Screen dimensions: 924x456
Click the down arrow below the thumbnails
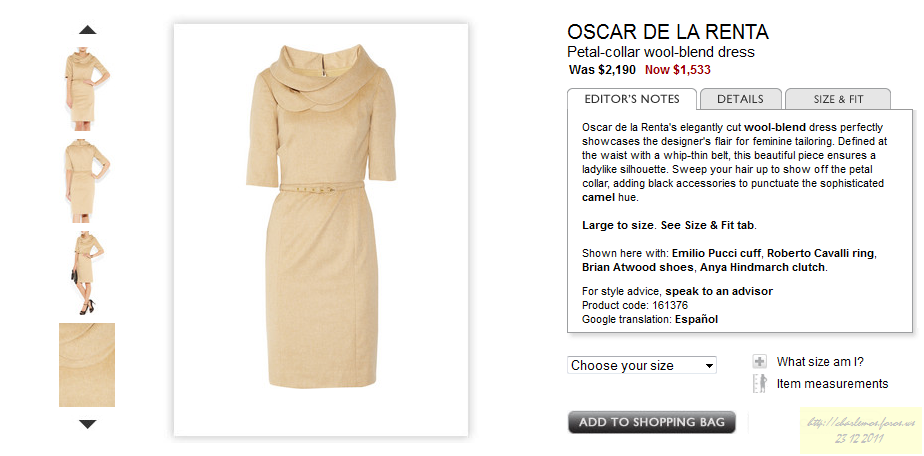tap(87, 424)
